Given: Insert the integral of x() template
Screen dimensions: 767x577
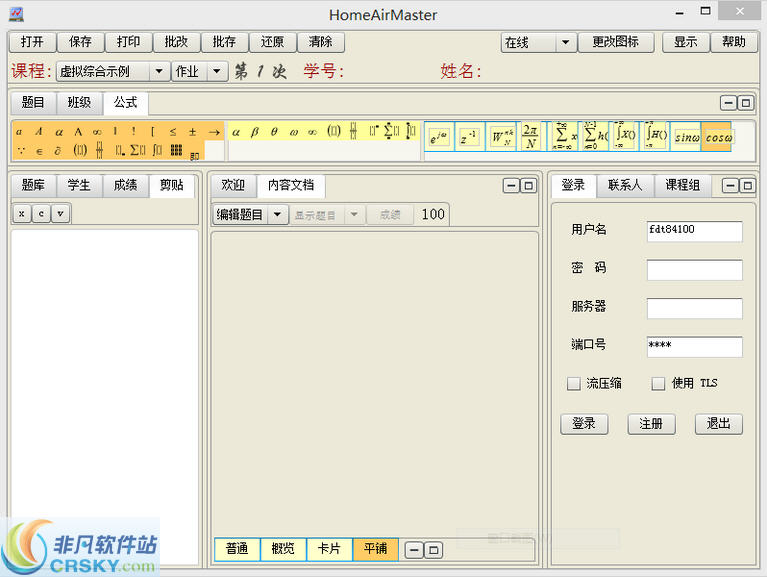Looking at the screenshot, I should tap(625, 137).
